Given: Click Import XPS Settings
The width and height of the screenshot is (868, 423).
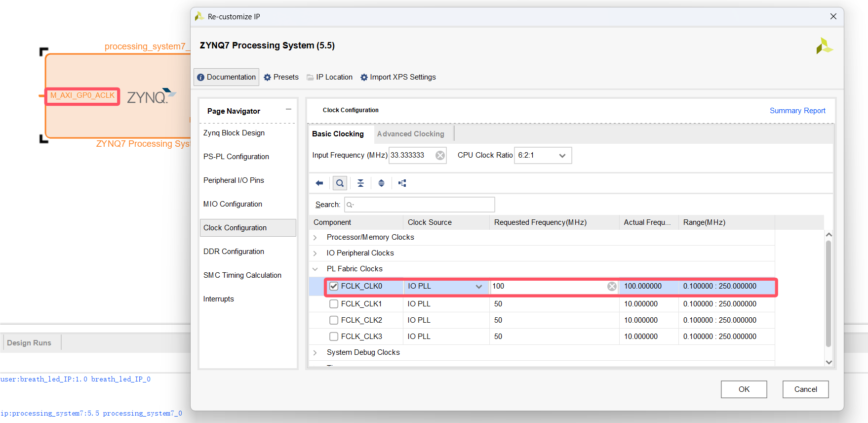Looking at the screenshot, I should click(x=398, y=77).
